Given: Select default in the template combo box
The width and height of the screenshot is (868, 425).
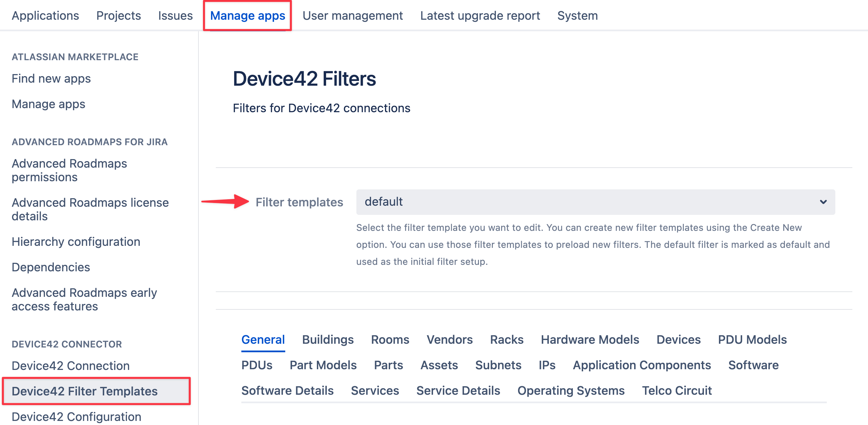Looking at the screenshot, I should tap(594, 202).
